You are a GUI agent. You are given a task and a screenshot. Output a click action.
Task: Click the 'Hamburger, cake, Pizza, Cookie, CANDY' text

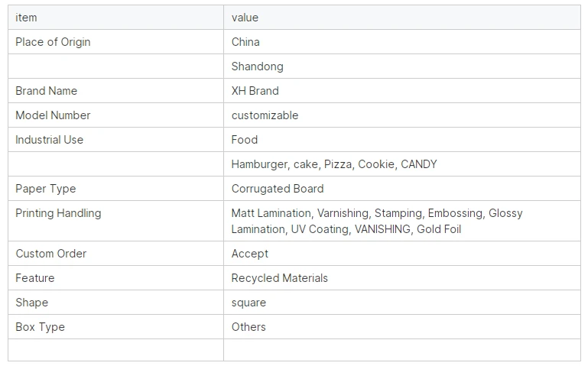334,164
